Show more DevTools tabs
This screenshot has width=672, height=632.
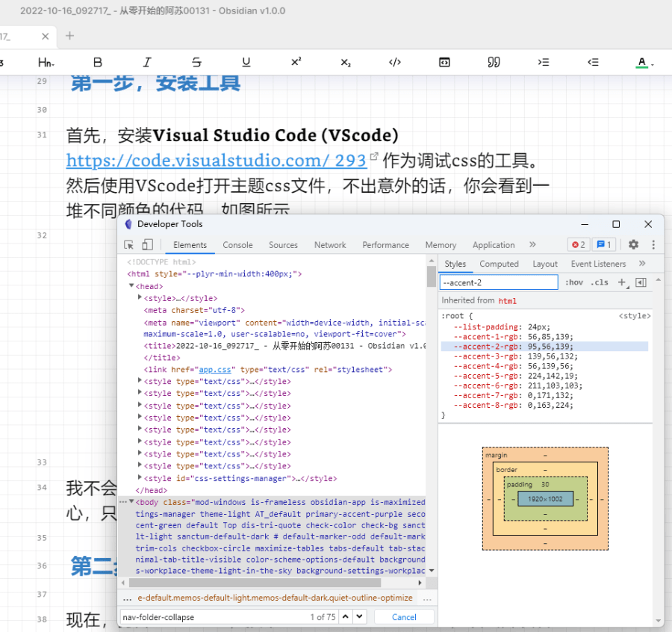point(532,244)
